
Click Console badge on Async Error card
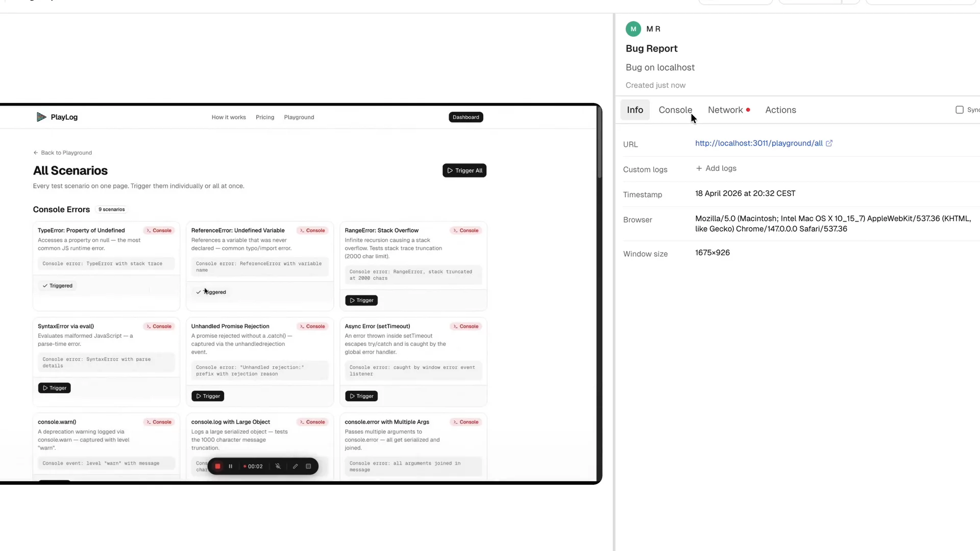coord(466,327)
